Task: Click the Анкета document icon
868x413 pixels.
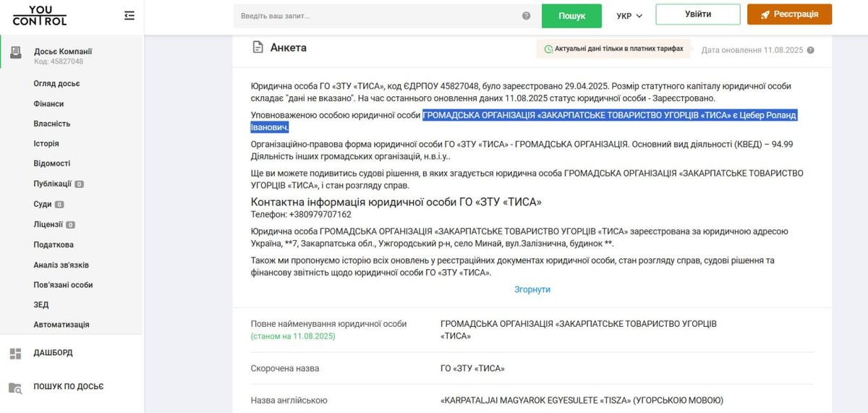Action: pyautogui.click(x=258, y=48)
